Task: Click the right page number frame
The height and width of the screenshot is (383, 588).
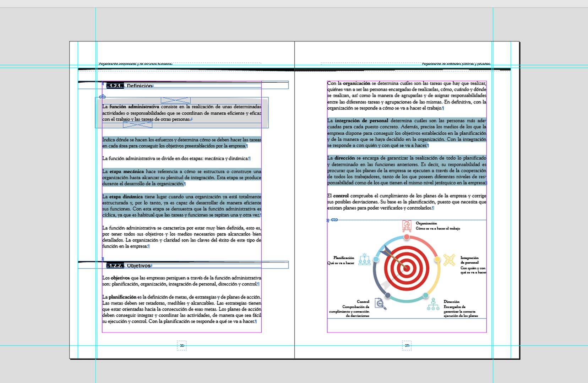Action: (407, 345)
